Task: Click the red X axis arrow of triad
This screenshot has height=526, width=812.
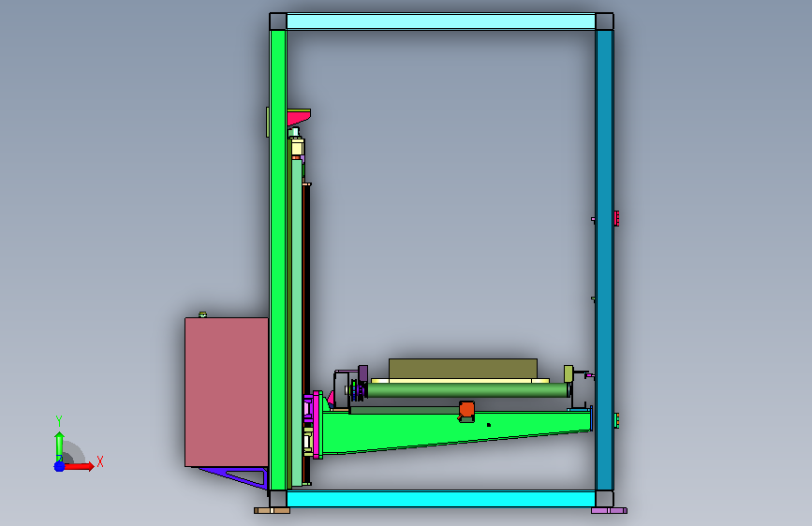Action: pos(79,466)
